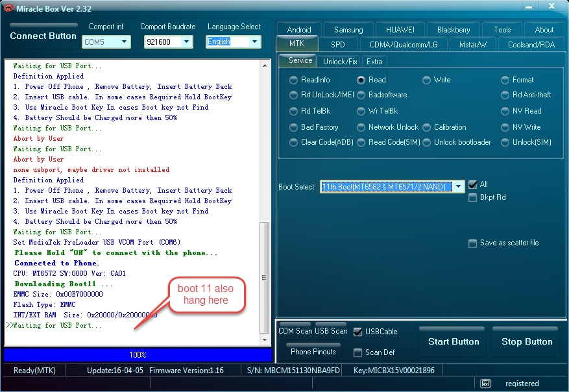Image resolution: width=569 pixels, height=392 pixels.
Task: Open the CDMA/Qualcomm/LG tab
Action: (x=404, y=44)
